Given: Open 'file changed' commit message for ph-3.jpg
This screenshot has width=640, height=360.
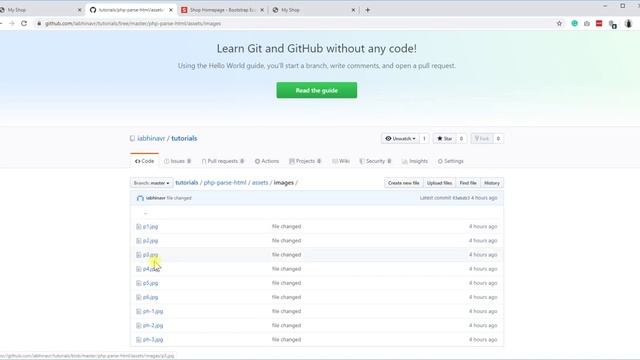Looking at the screenshot, I should pos(286,340).
